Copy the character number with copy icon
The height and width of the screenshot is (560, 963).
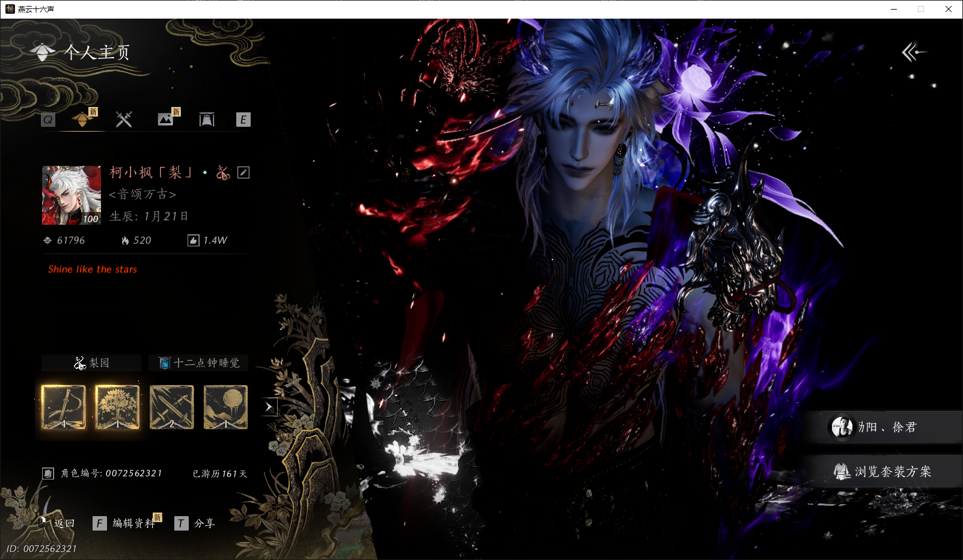[48, 473]
